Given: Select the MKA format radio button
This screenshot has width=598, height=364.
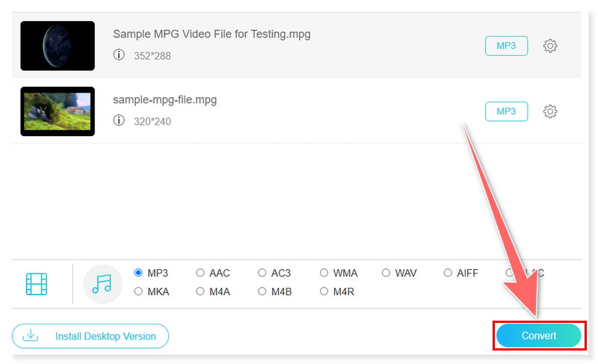Looking at the screenshot, I should coord(138,291).
